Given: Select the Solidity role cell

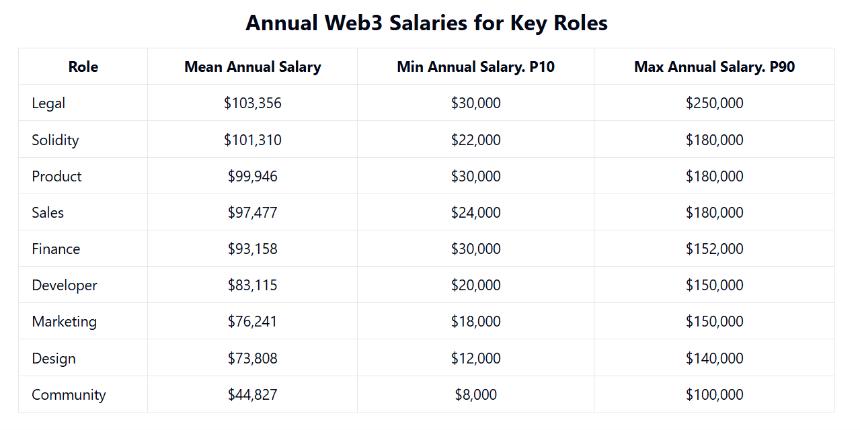Looking at the screenshot, I should click(55, 140).
